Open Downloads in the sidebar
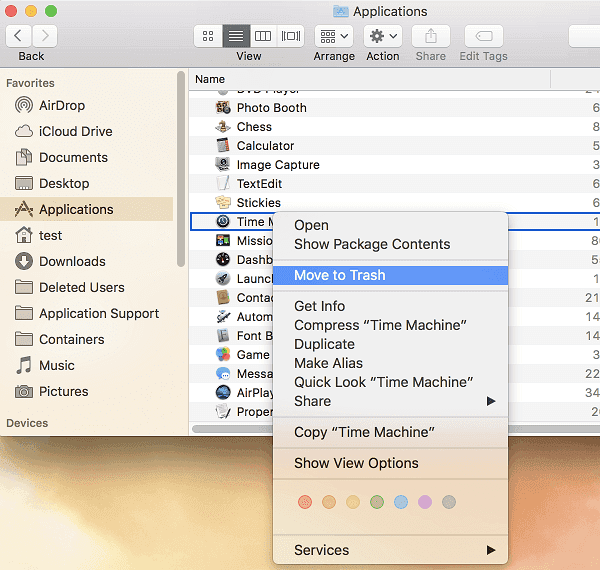This screenshot has width=600, height=570. (x=86, y=261)
